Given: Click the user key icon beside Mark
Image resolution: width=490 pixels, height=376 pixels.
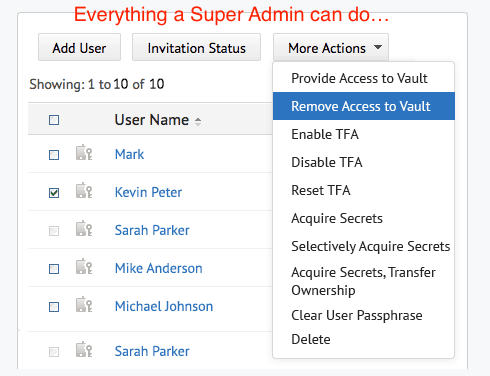Looking at the screenshot, I should 84,152.
